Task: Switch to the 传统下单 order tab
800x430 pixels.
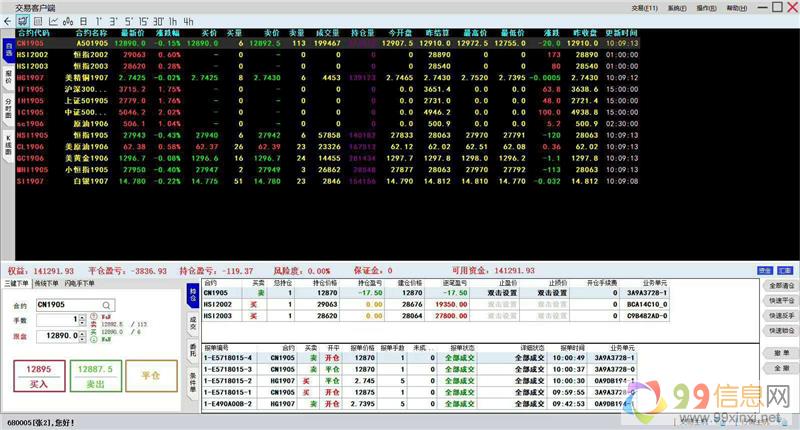Action: coord(48,284)
